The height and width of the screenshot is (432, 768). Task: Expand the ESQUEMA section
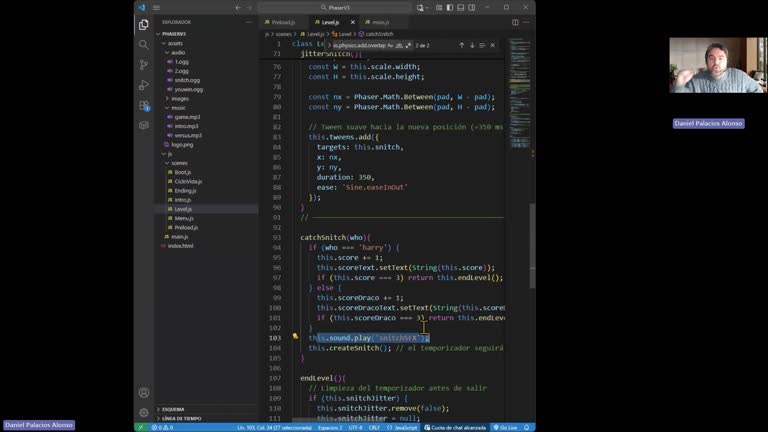coord(207,409)
